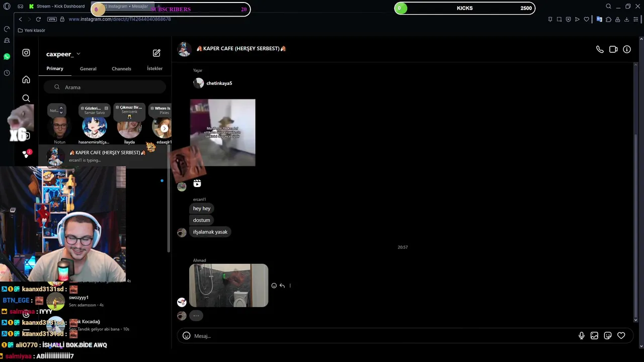Screen dimensions: 644x362
Task: Open the browser tab search icon
Action: tap(608, 7)
